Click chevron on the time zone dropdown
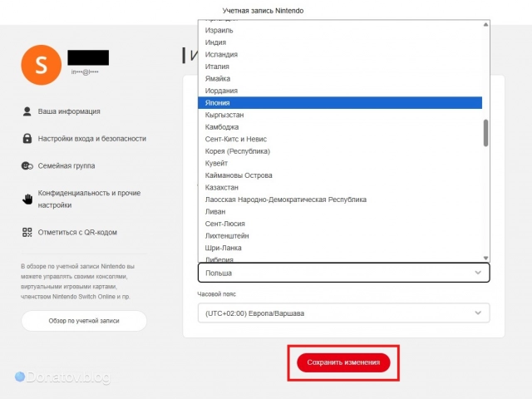 tap(478, 313)
